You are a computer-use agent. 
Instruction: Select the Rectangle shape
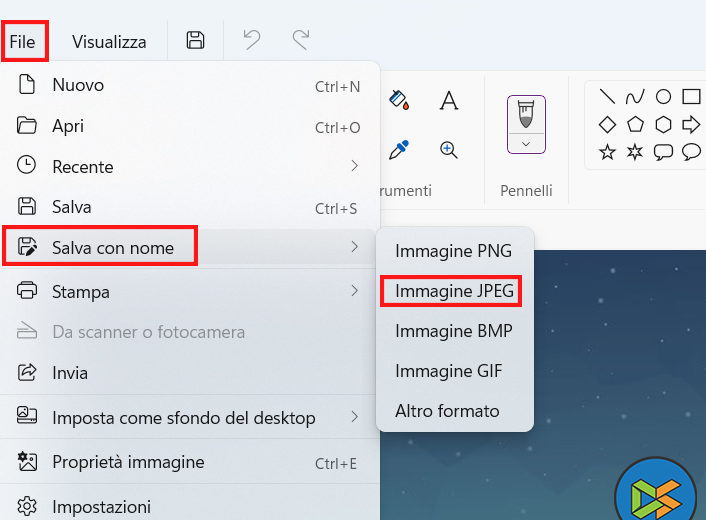(691, 96)
